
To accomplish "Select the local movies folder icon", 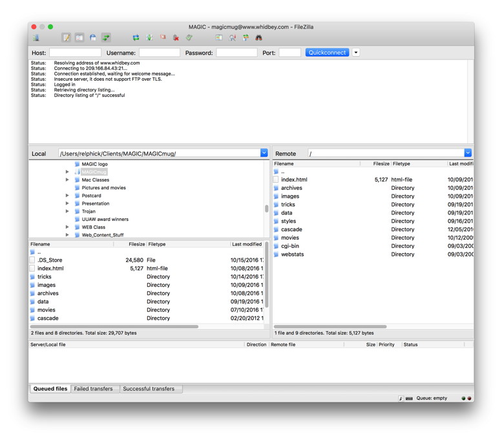I will [32, 310].
